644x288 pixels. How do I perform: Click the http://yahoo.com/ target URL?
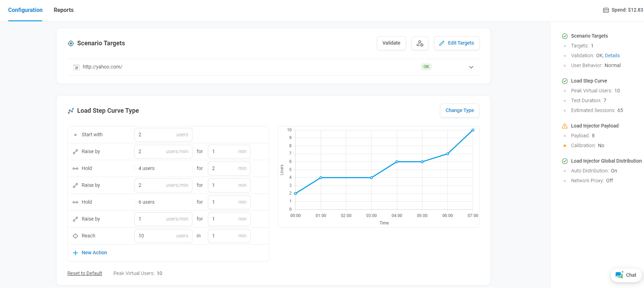pos(102,67)
